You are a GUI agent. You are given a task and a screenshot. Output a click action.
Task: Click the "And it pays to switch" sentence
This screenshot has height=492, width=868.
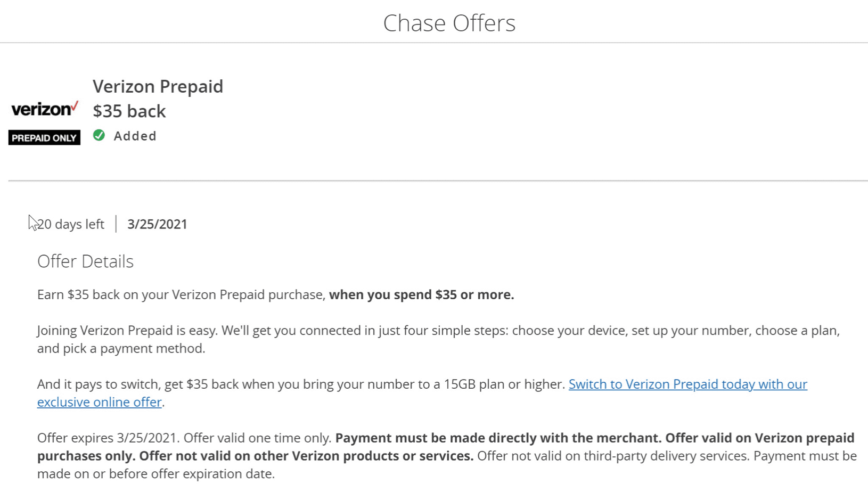pos(301,384)
